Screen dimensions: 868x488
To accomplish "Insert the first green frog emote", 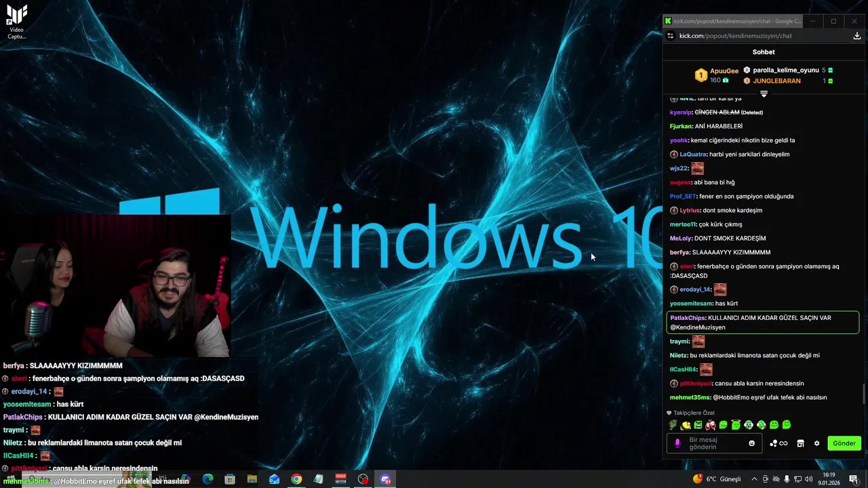I will (673, 425).
